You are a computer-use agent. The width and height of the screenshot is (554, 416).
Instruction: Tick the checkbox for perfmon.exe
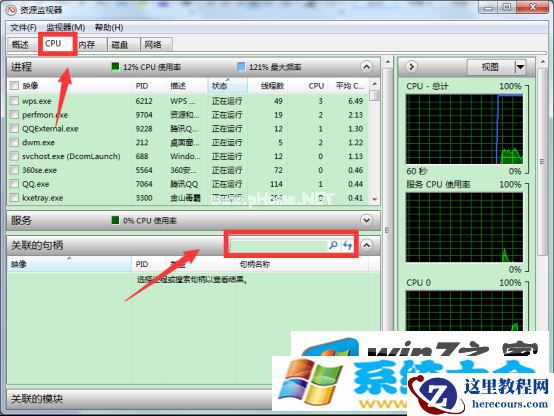(14, 115)
